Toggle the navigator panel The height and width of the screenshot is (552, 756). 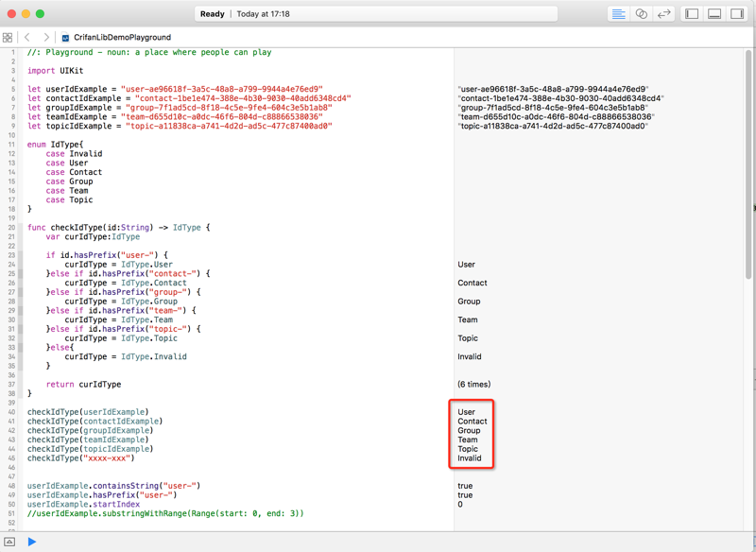coord(692,14)
